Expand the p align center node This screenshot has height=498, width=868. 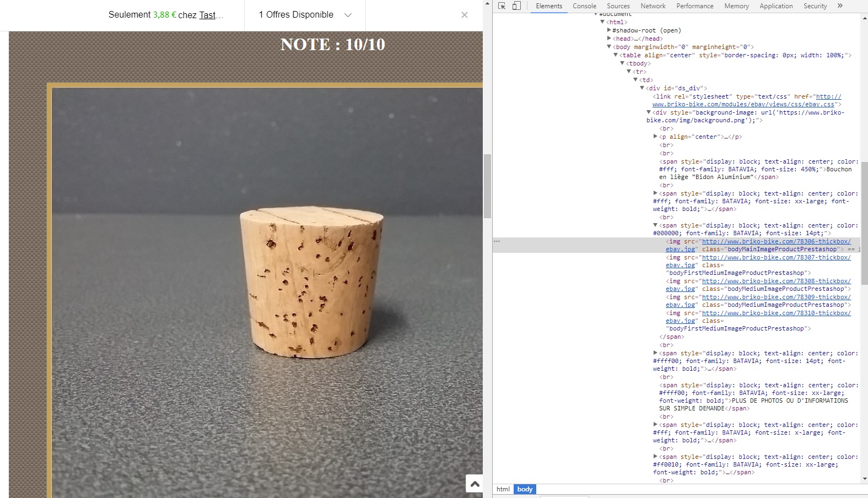[x=655, y=137]
